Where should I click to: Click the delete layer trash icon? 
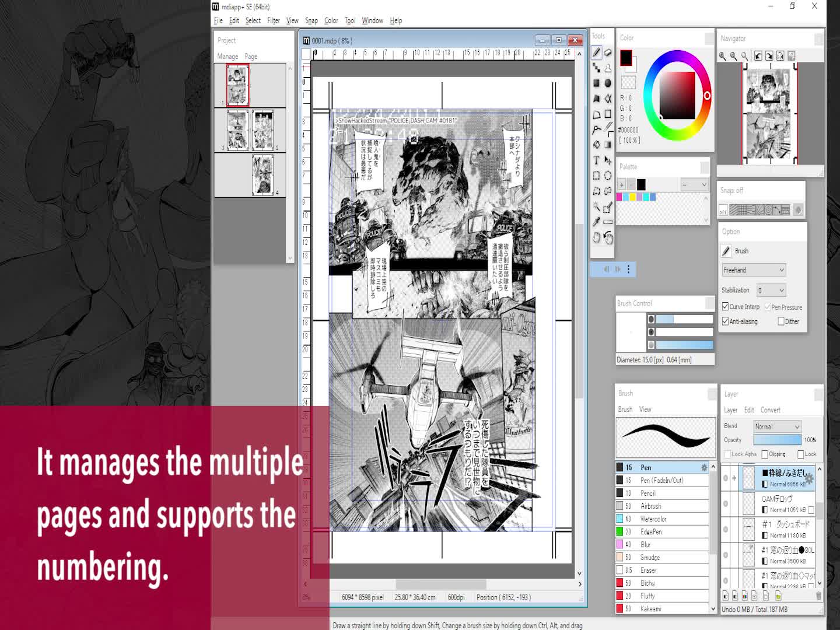818,596
